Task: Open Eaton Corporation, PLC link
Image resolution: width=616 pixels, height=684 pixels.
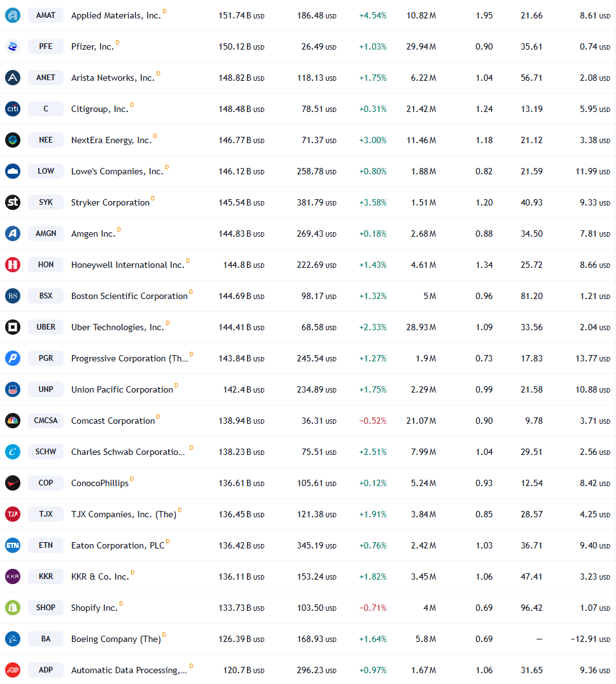Action: coord(118,546)
